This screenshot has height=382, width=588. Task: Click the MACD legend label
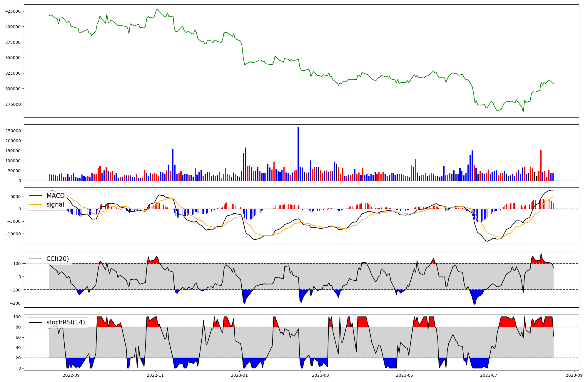point(55,196)
